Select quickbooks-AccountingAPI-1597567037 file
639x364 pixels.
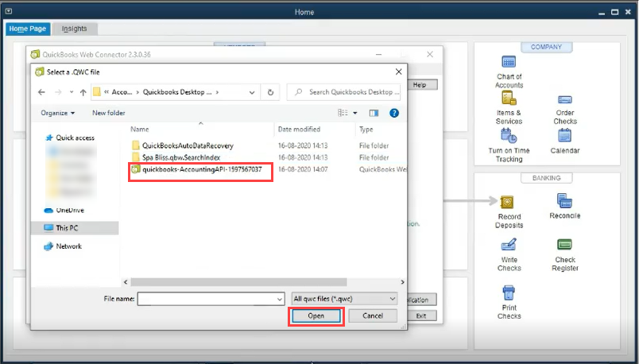(202, 169)
